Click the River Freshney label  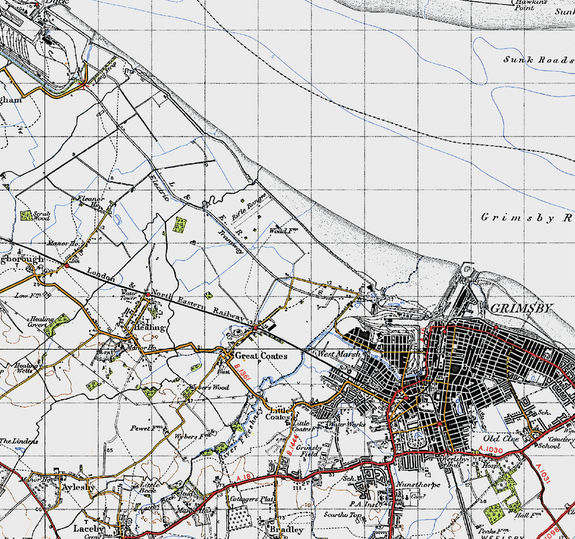[241, 433]
